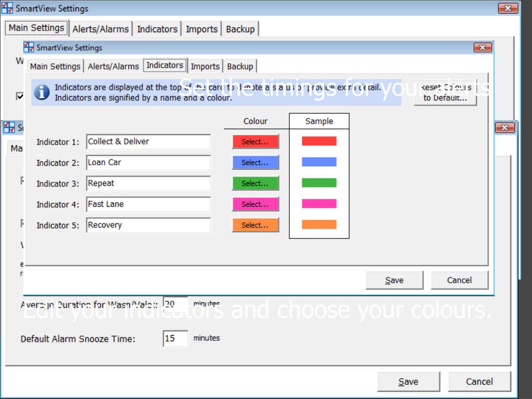Switch to Backup tab in back window
The width and height of the screenshot is (532, 399).
tap(240, 29)
